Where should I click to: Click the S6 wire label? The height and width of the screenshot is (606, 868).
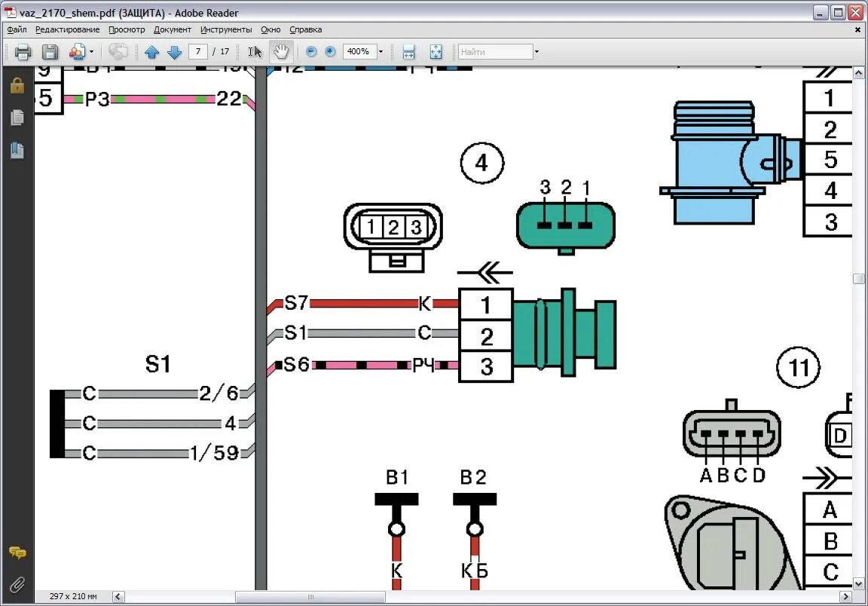pos(296,365)
